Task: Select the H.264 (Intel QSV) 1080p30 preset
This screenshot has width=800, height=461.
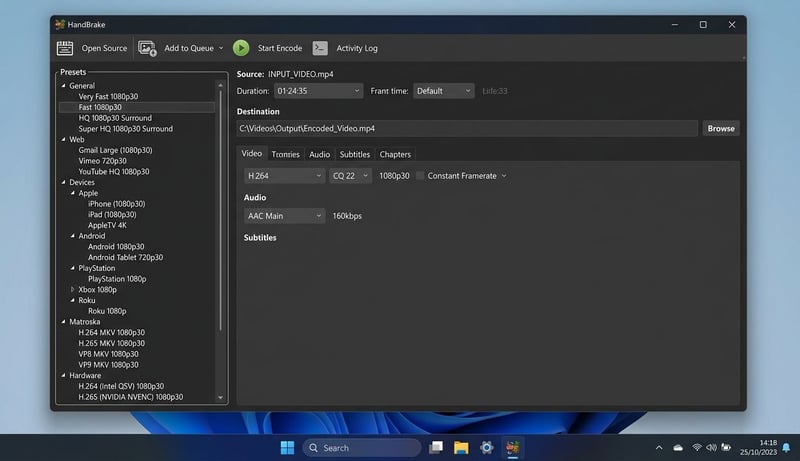Action: click(x=121, y=386)
